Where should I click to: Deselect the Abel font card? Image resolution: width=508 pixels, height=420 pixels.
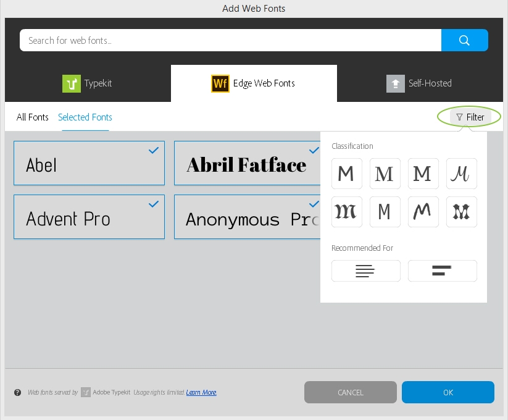pos(89,163)
